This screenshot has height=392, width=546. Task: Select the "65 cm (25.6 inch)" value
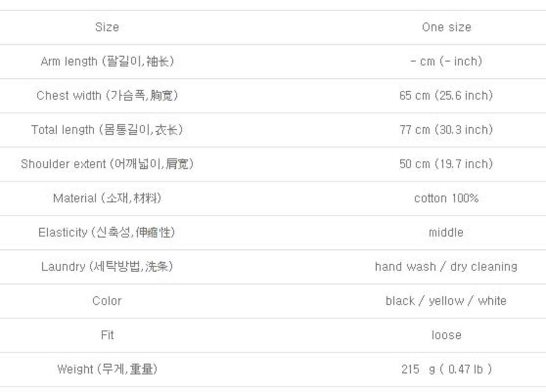446,95
